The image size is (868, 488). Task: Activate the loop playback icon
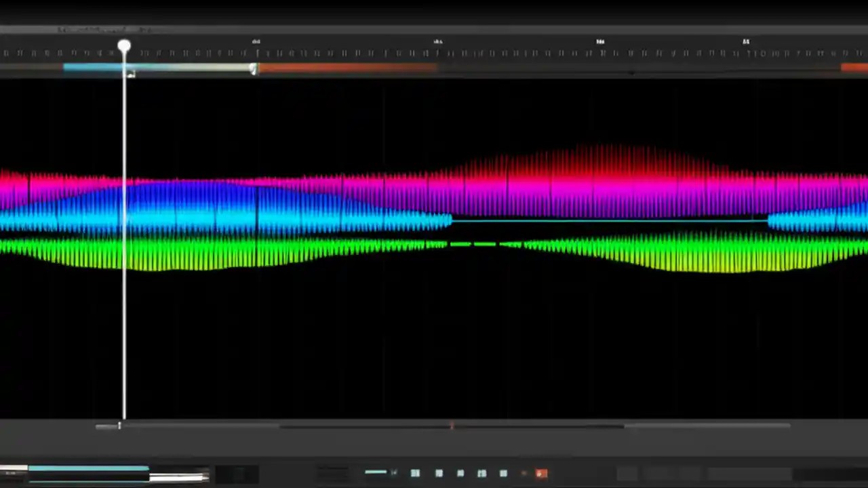coord(503,473)
